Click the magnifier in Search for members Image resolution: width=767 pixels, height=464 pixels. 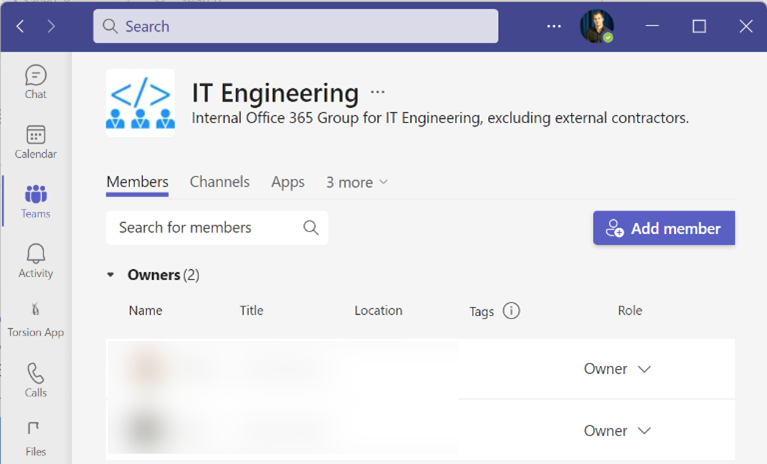(x=311, y=227)
